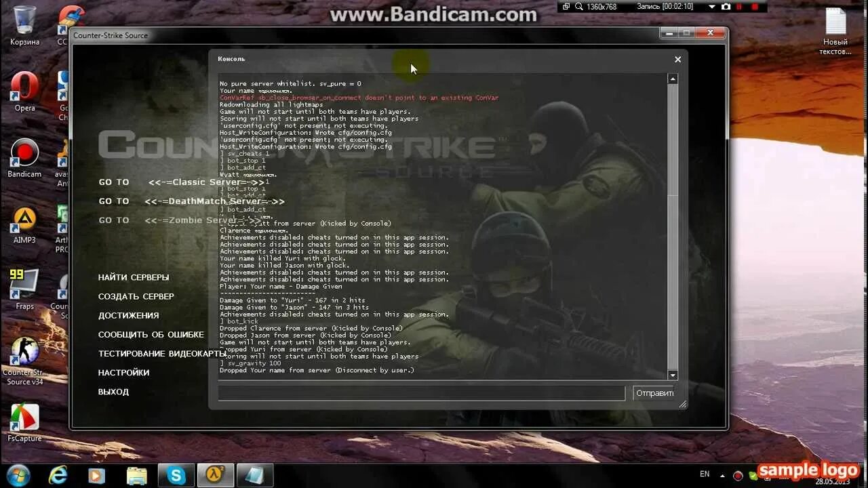This screenshot has width=868, height=488.
Task: Open the Новый текстовый document icon
Action: (835, 31)
